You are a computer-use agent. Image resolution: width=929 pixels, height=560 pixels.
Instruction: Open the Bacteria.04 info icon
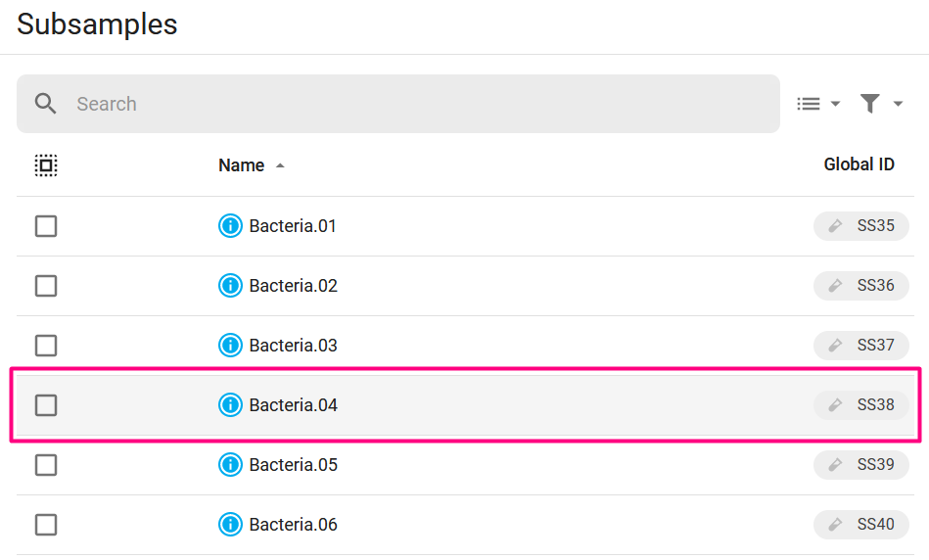pyautogui.click(x=230, y=404)
